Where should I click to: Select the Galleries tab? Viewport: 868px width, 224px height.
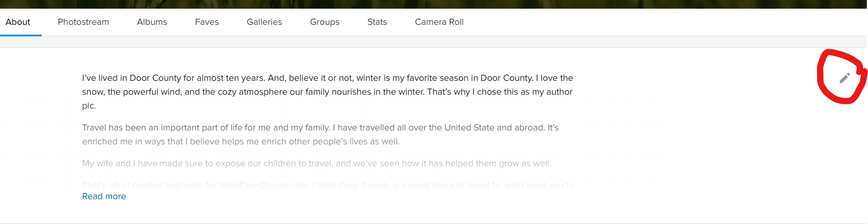tap(264, 22)
